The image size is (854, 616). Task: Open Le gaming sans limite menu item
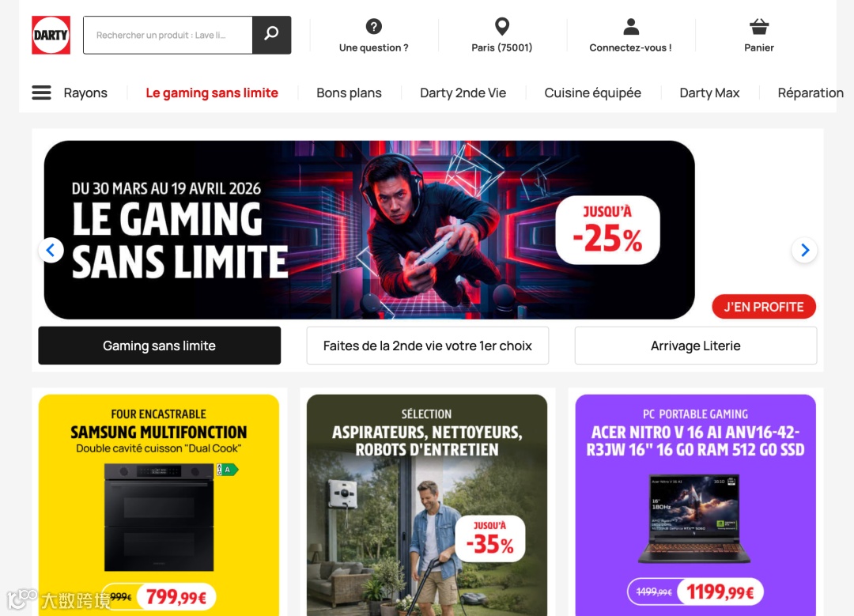pos(212,93)
